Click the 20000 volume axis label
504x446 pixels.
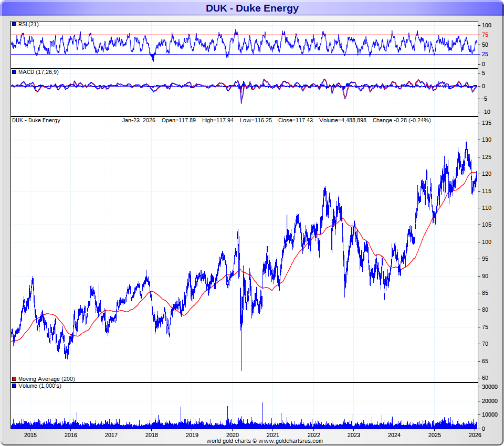pyautogui.click(x=489, y=401)
